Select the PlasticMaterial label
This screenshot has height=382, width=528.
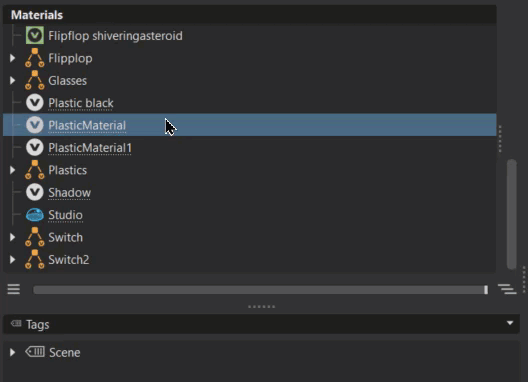pos(87,125)
